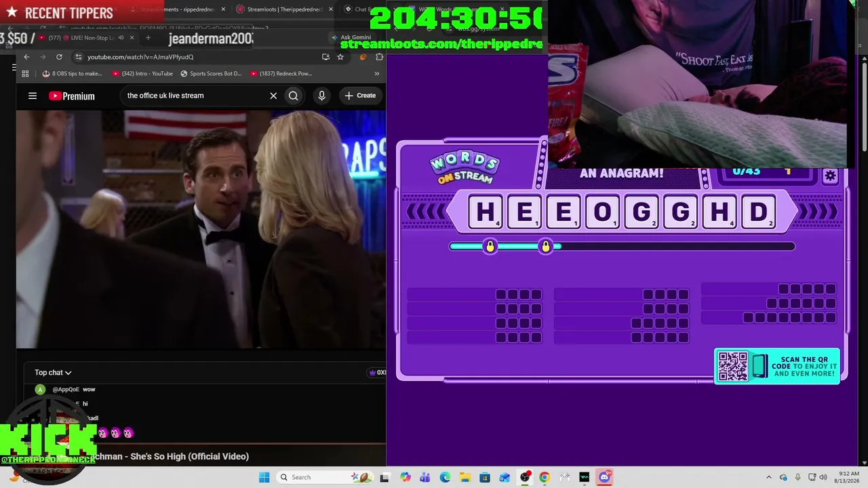Click the Office video player
Image resolution: width=868 pixels, height=488 pixels.
(201, 229)
